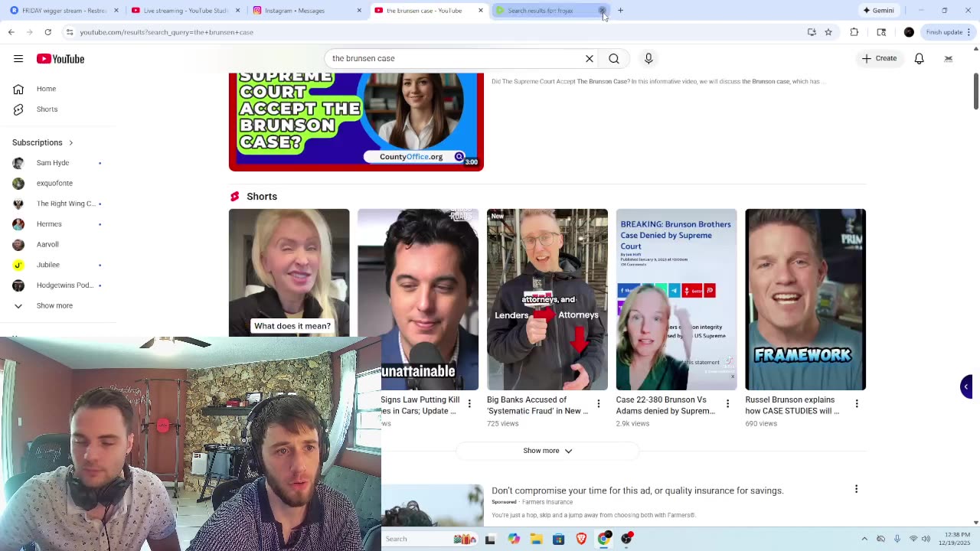Screen dimensions: 980x551
Task: Toggle microphone in the system tray
Action: 897,539
